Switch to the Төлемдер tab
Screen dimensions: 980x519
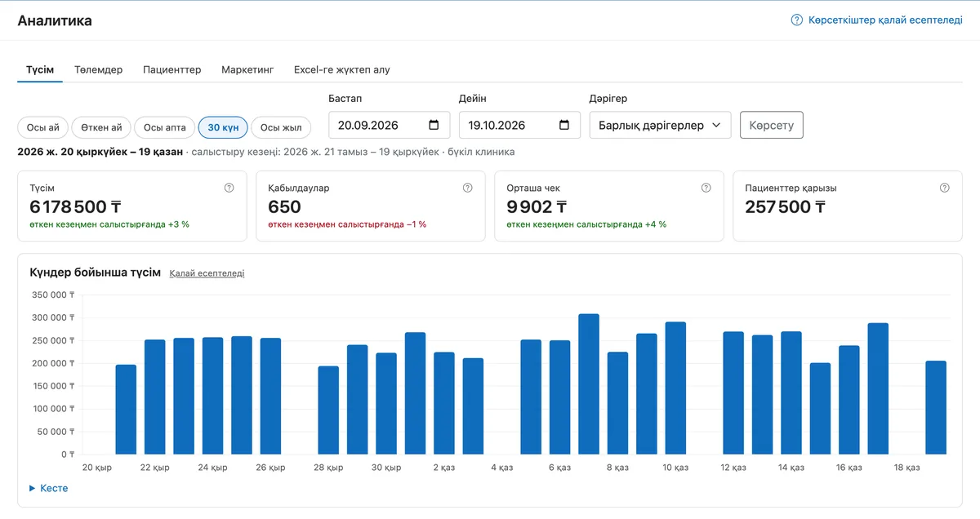[99, 69]
